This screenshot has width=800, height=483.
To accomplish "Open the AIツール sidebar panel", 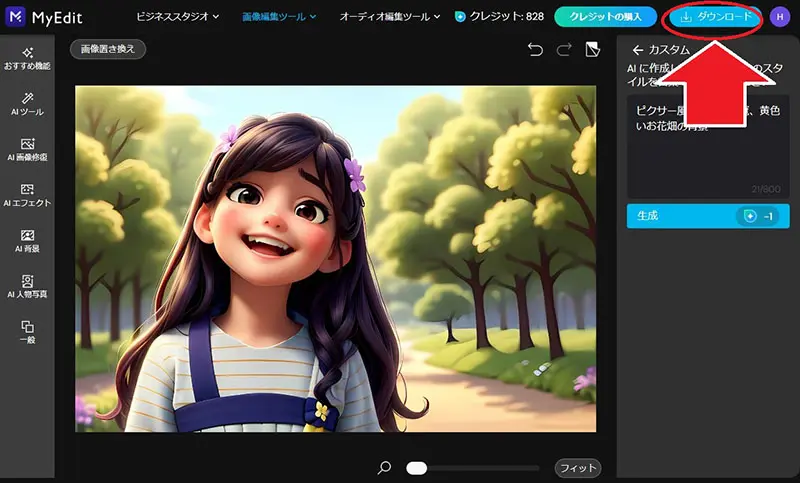I will [27, 104].
